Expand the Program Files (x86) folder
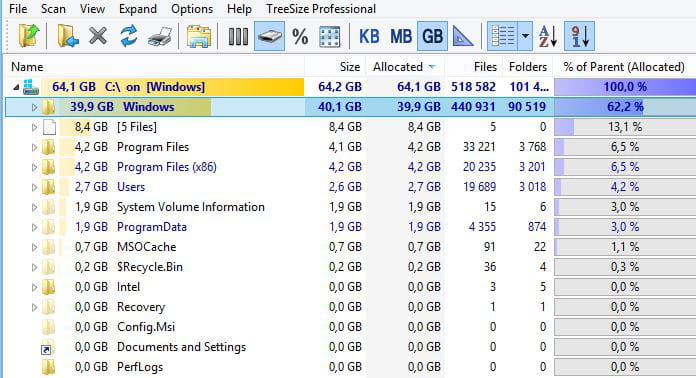Screen dimensions: 696x378 tap(34, 167)
